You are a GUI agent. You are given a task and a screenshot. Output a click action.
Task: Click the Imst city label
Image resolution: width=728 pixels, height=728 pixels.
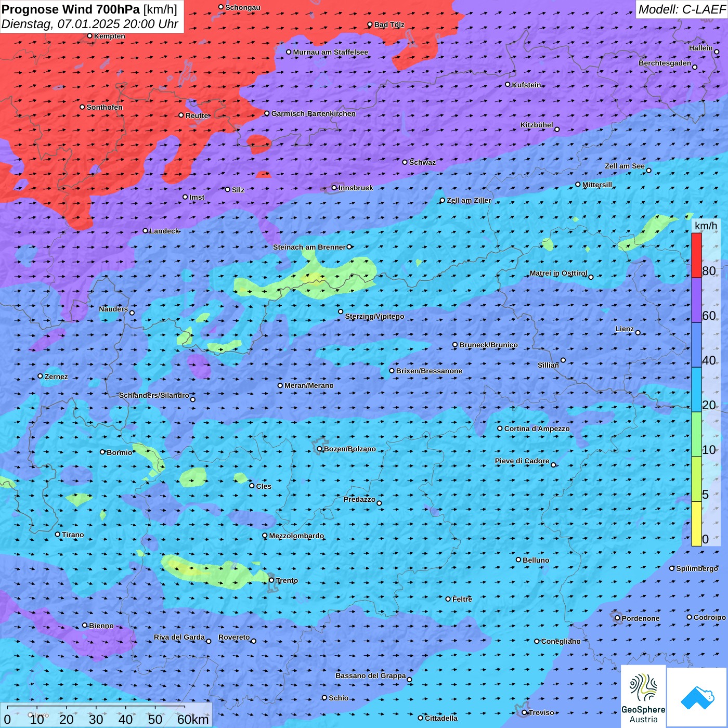tap(197, 197)
